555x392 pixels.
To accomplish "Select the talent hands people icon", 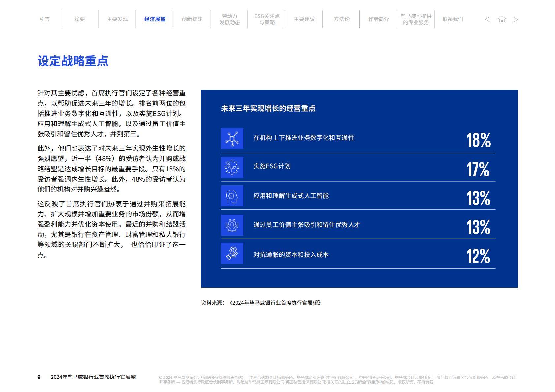I will (232, 225).
